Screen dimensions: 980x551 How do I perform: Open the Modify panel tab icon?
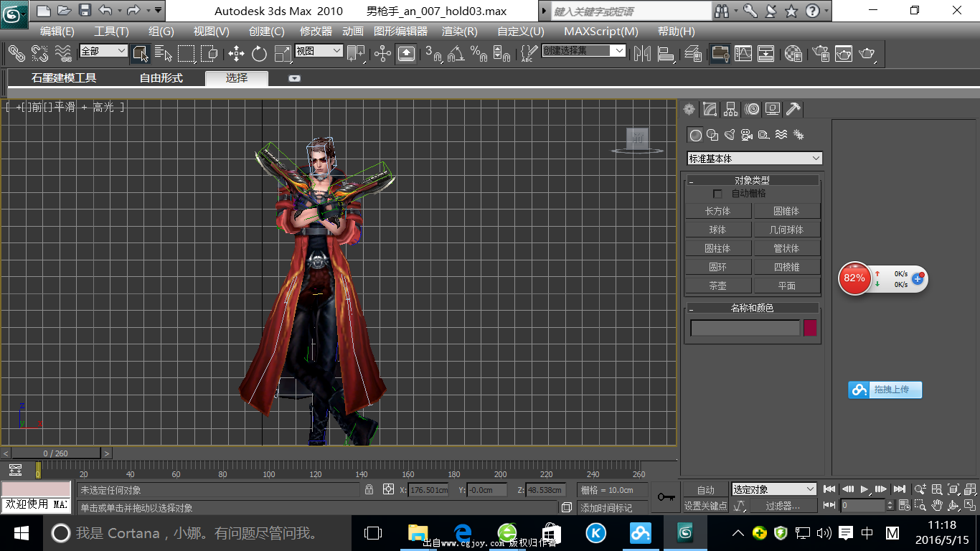coord(710,109)
